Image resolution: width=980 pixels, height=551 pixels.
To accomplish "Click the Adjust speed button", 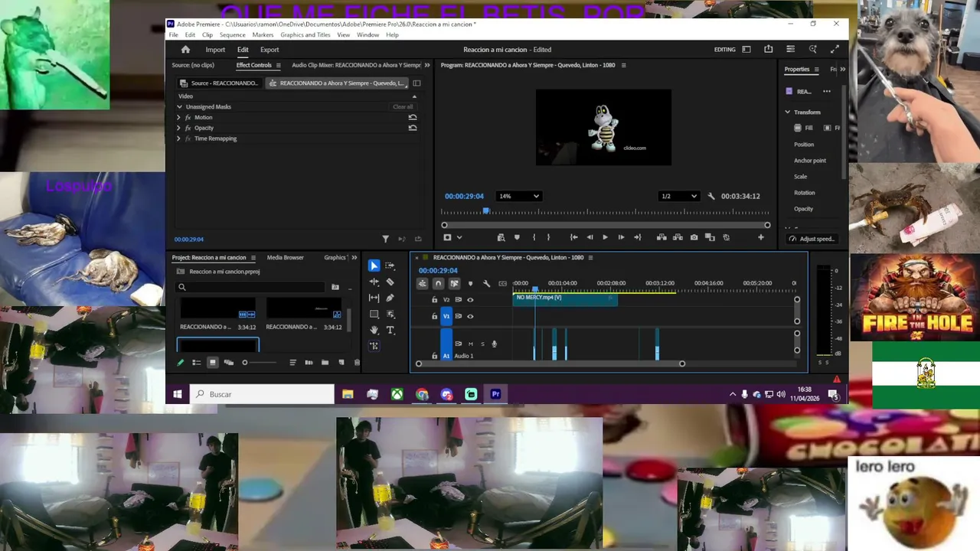I will (x=812, y=239).
